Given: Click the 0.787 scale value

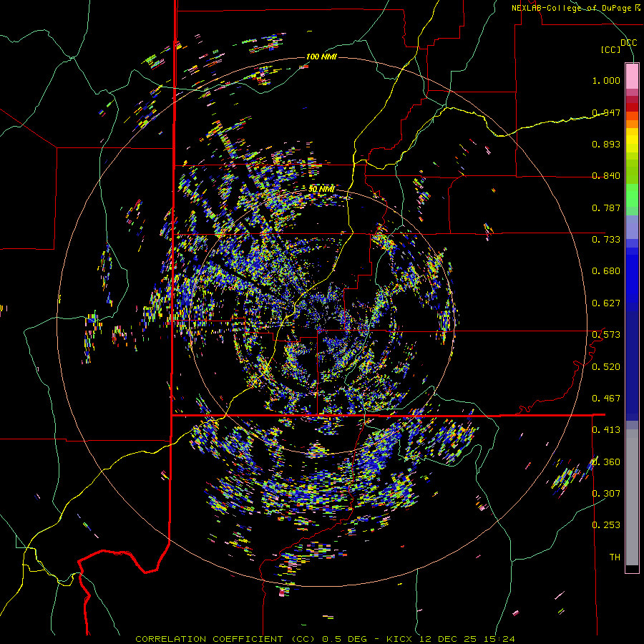Looking at the screenshot, I should tap(606, 208).
